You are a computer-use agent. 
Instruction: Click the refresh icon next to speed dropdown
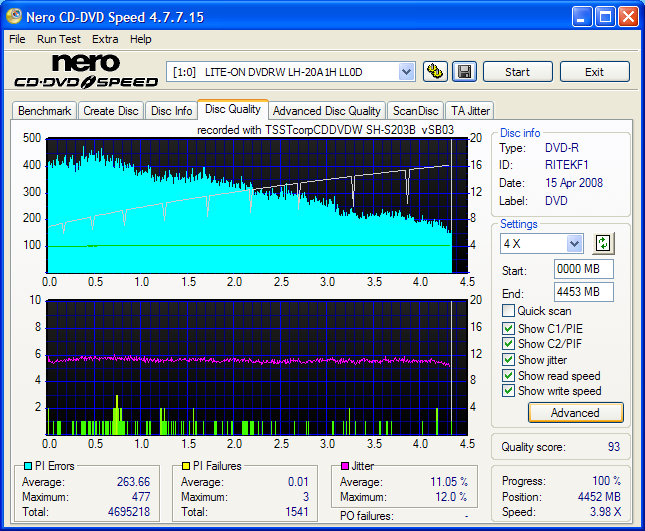(602, 243)
